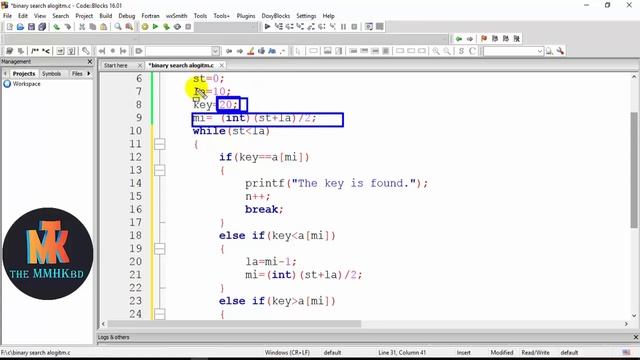
Task: Clear all bookmarks icon
Action: tap(517, 39)
